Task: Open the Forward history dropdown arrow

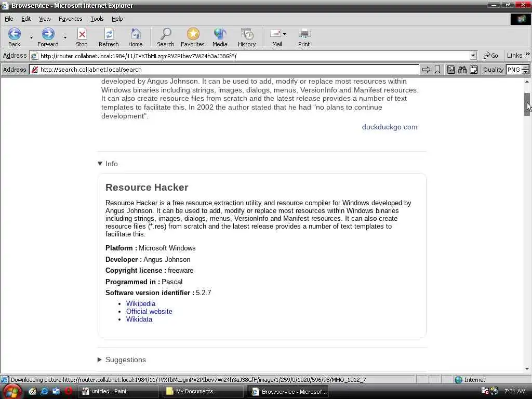Action: [x=65, y=37]
